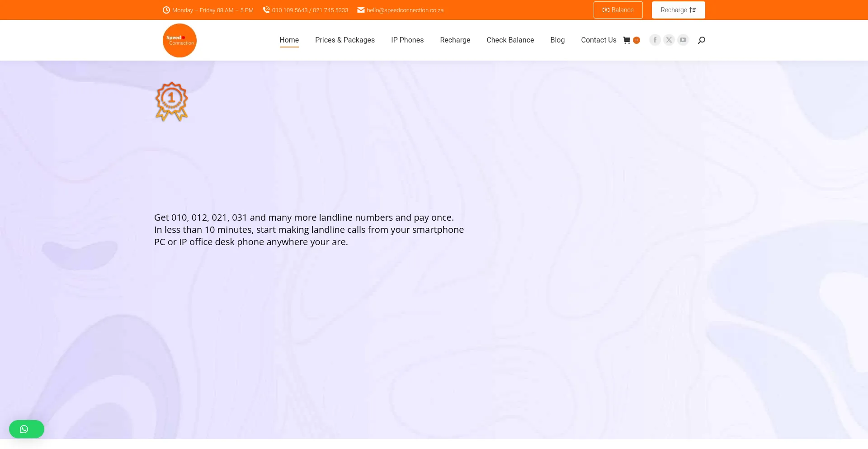
Task: Open WhatsApp chat floating button
Action: 26,429
